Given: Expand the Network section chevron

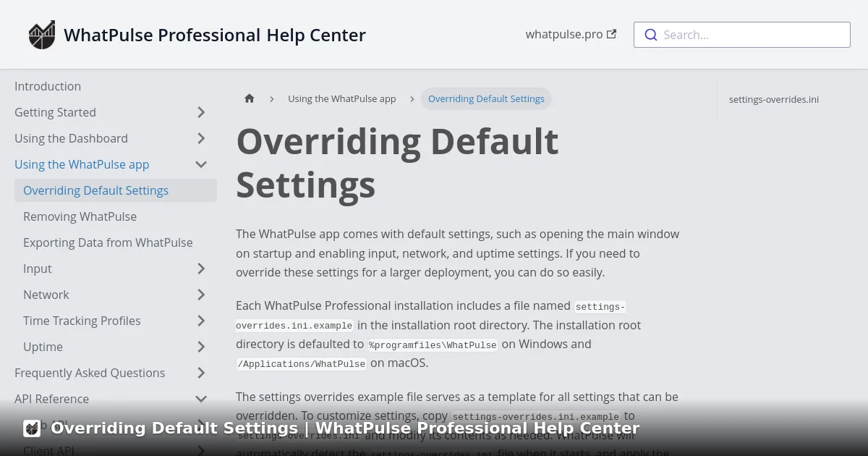Looking at the screenshot, I should coord(201,295).
